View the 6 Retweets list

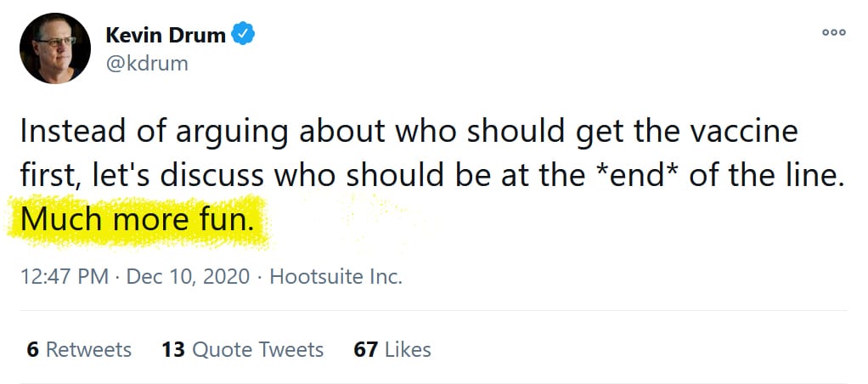point(79,349)
